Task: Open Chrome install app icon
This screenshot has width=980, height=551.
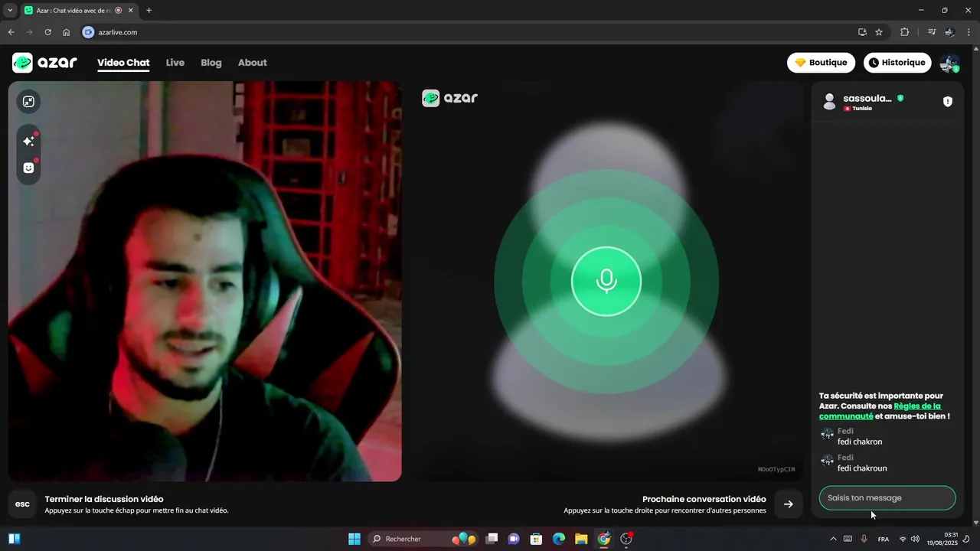Action: (862, 32)
